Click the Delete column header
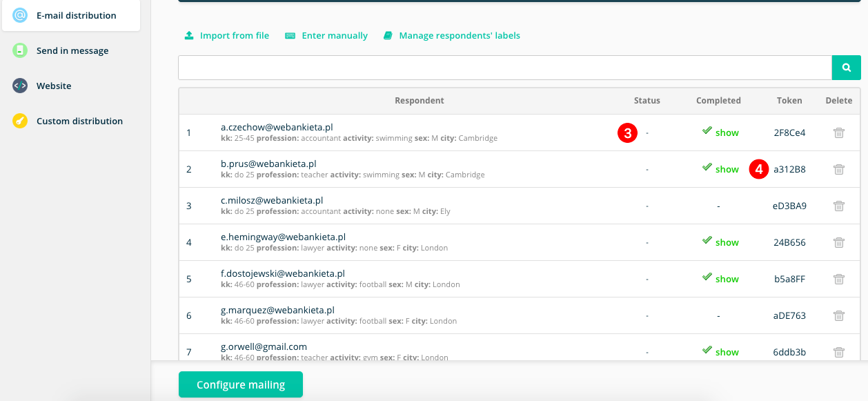868x401 pixels. tap(839, 101)
